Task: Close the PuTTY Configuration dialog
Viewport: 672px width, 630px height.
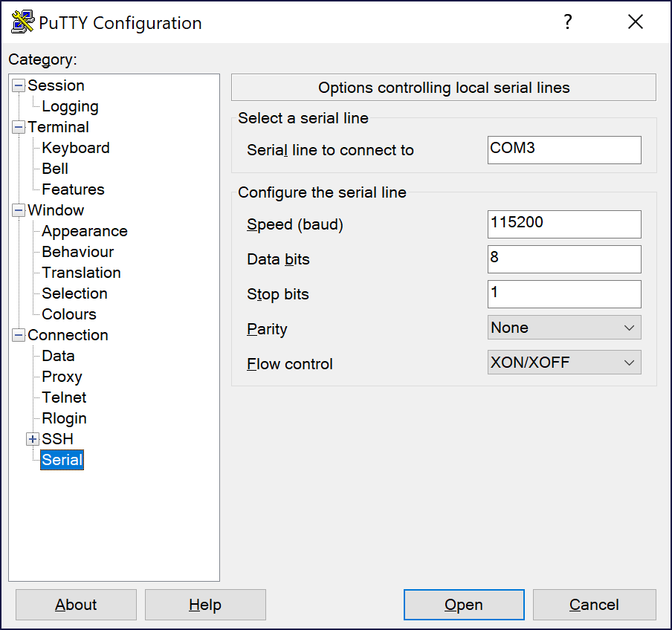Action: pyautogui.click(x=635, y=22)
